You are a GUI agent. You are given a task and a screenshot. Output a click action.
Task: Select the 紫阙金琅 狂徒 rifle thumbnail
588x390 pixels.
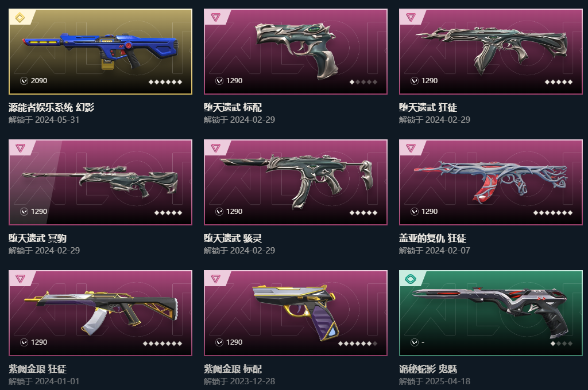100,312
